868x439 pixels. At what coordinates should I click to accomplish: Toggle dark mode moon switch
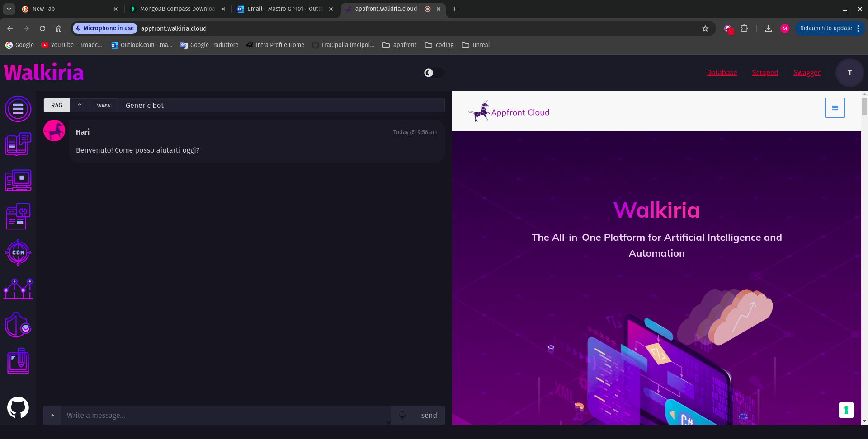coord(434,73)
